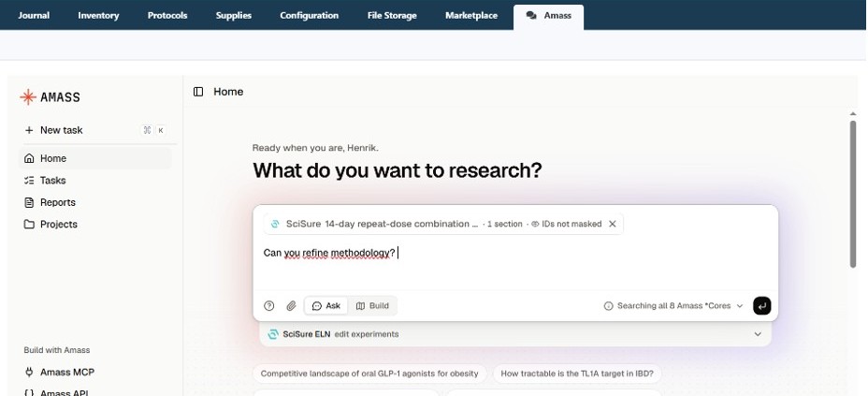
Task: Click the Amass star logo
Action: point(27,97)
